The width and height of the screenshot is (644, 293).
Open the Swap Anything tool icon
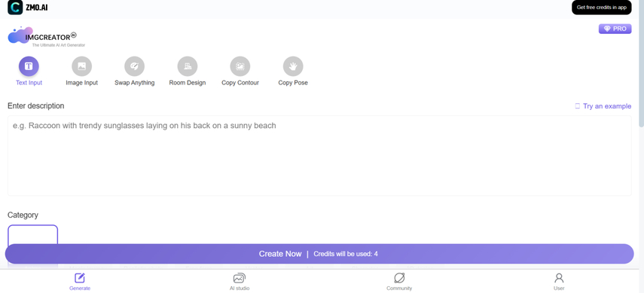pyautogui.click(x=135, y=66)
